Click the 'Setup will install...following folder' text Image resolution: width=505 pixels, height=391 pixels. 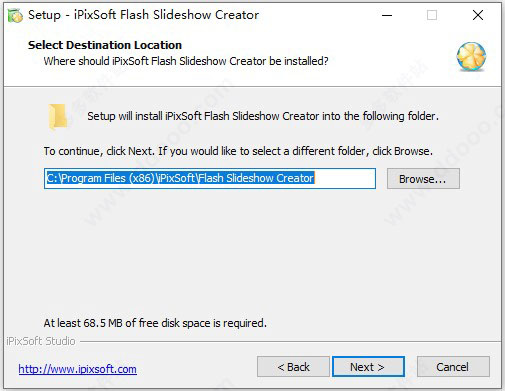click(263, 116)
